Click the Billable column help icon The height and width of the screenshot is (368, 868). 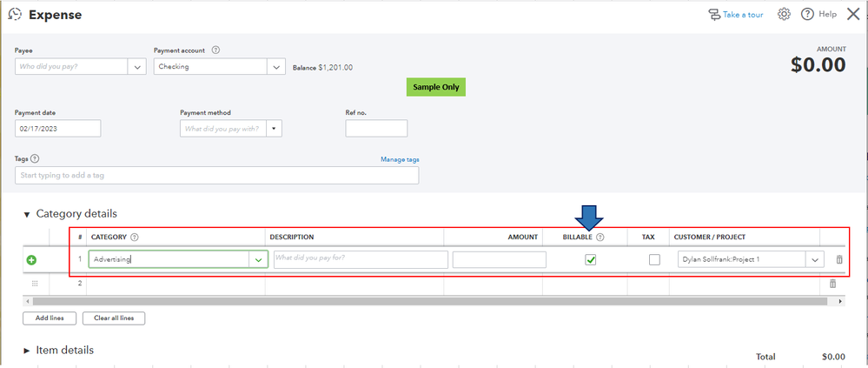[x=600, y=237]
